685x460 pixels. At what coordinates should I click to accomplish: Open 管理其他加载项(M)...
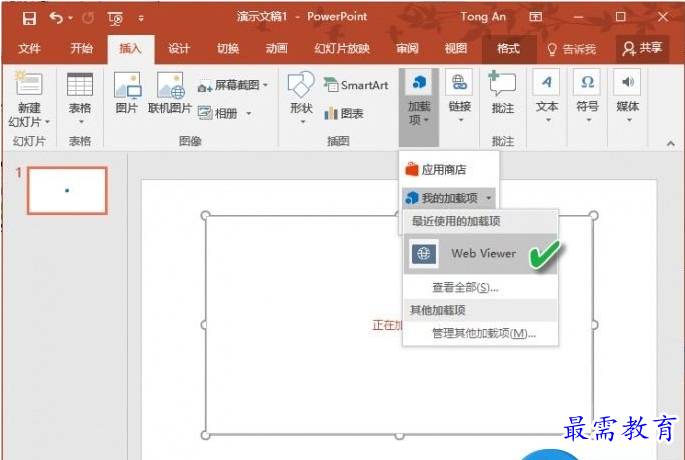point(484,333)
